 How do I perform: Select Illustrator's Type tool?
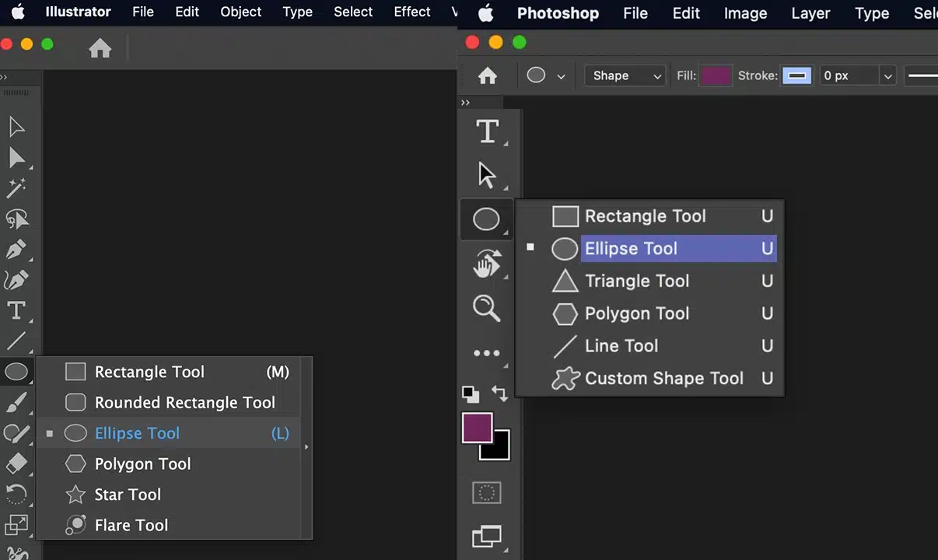click(x=17, y=310)
